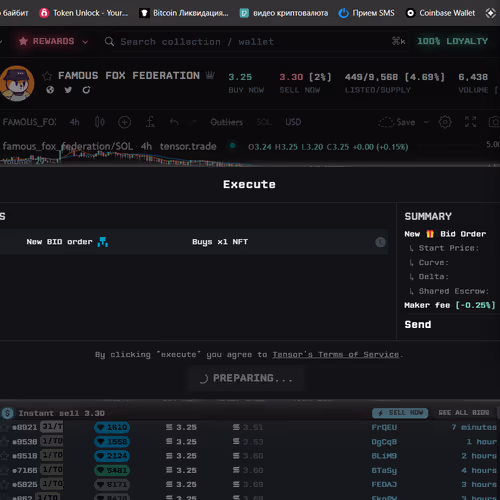This screenshot has width=500, height=500.
Task: Open seller BLiM9 wallet link
Action: point(384,456)
